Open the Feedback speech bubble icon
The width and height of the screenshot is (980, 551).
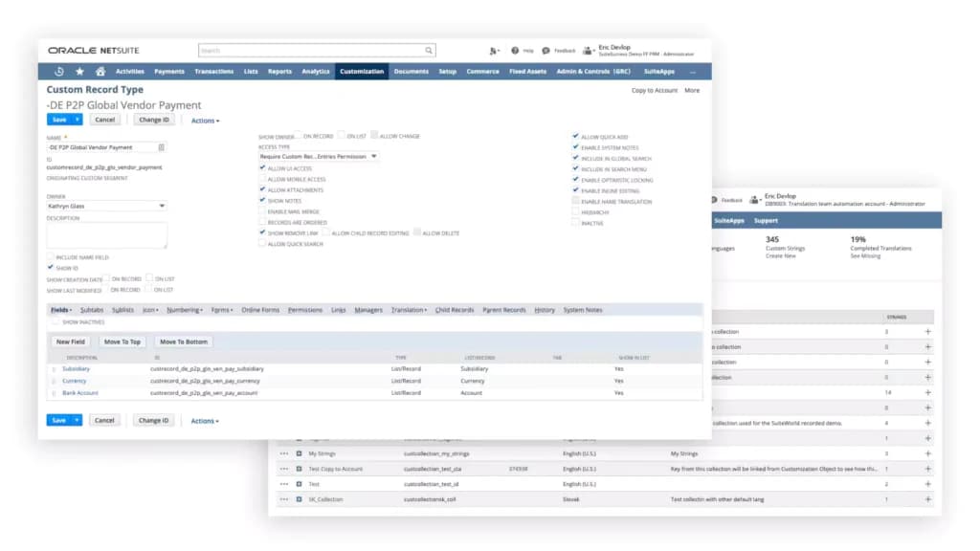point(546,51)
